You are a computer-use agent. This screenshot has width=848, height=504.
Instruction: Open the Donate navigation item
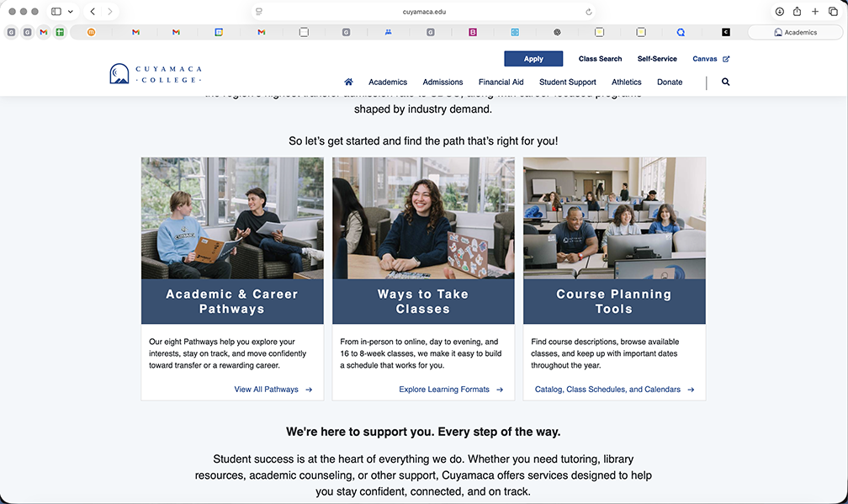(670, 82)
